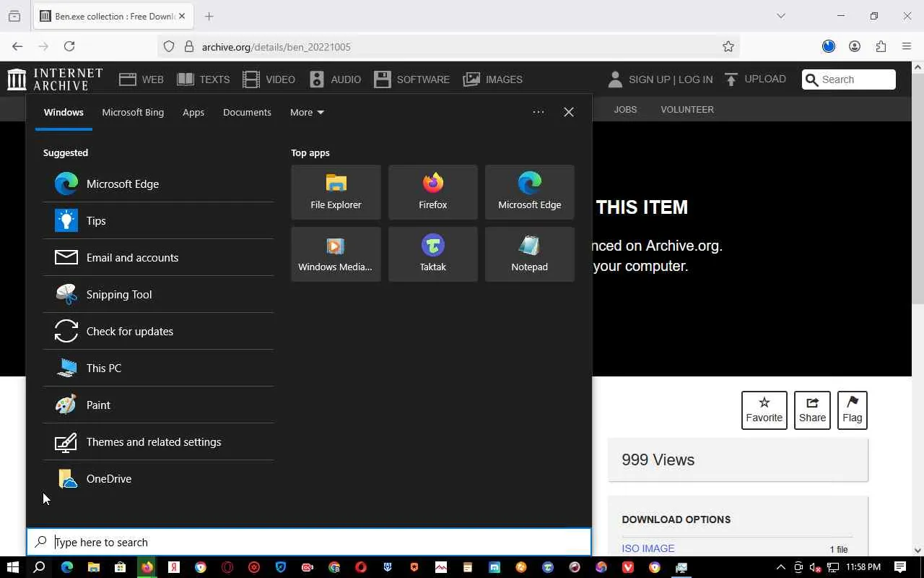Open the VIDEO section on Internet Archive
The width and height of the screenshot is (924, 578).
coord(269,79)
